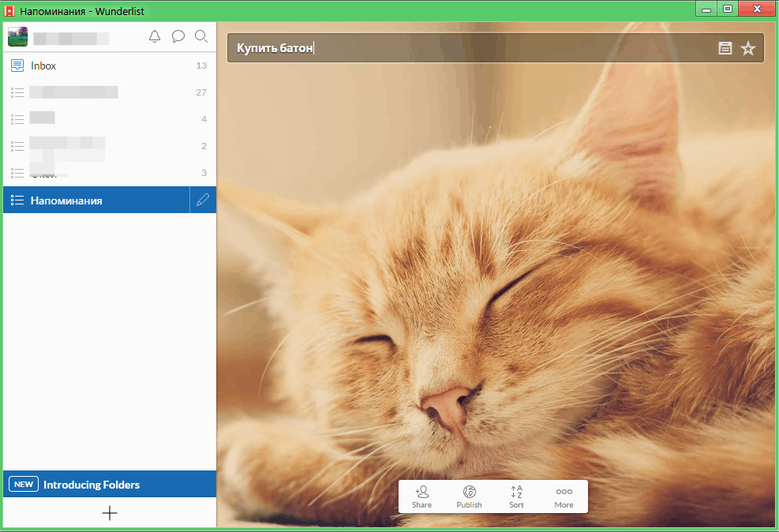This screenshot has width=779, height=532.
Task: Open the Sort options menu
Action: tap(516, 496)
